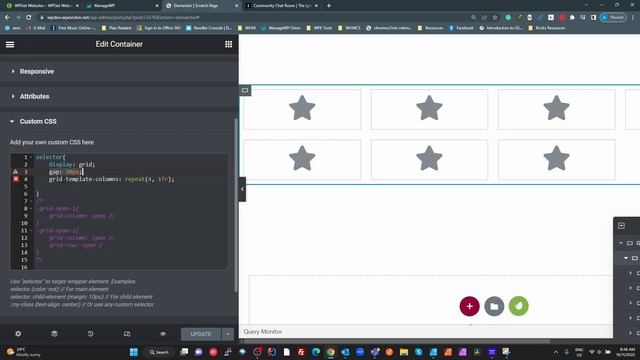Viewport: 640px width, 360px height.
Task: Click the Windows taskbar Search box
Action: point(159,352)
